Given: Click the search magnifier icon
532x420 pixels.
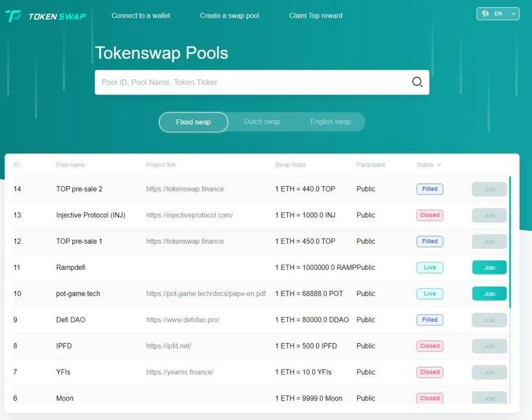Looking at the screenshot, I should pyautogui.click(x=417, y=82).
